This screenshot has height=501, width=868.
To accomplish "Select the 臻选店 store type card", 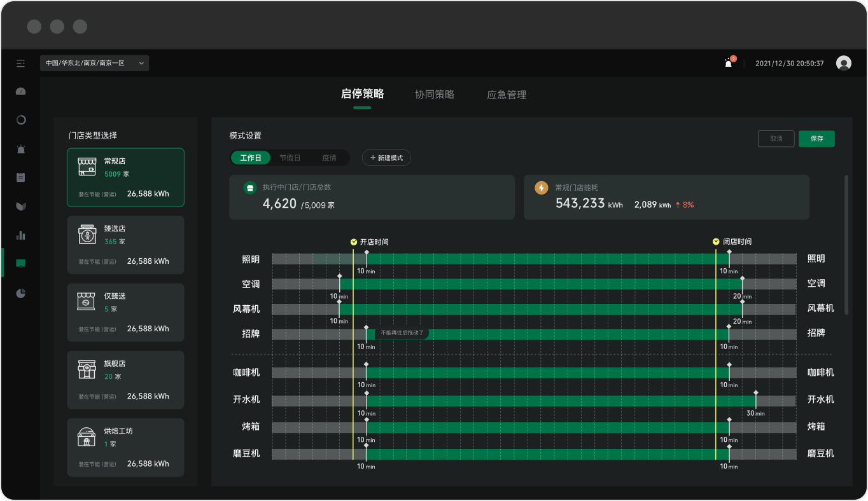I will 125,245.
